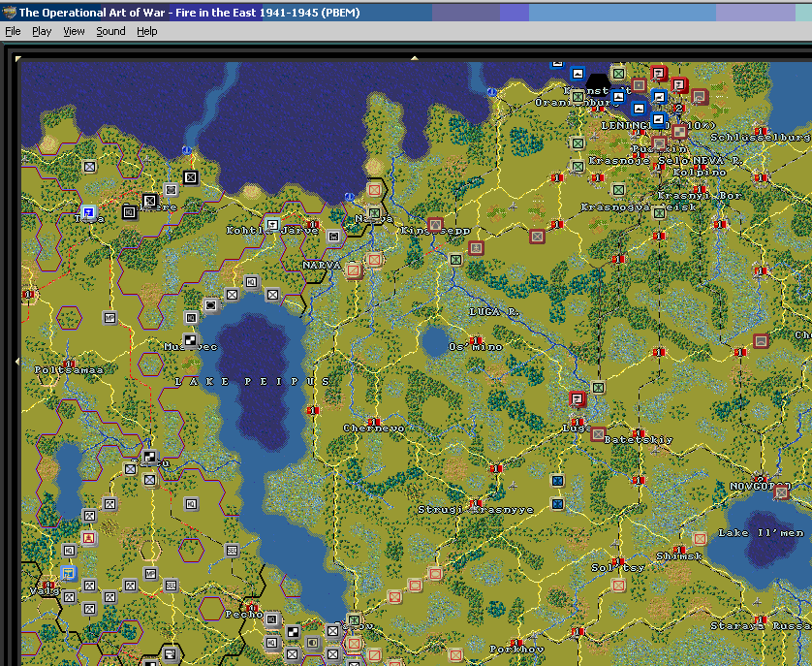Select the green unit on Narva town
Viewport: 812px width, 666px height.
[374, 212]
